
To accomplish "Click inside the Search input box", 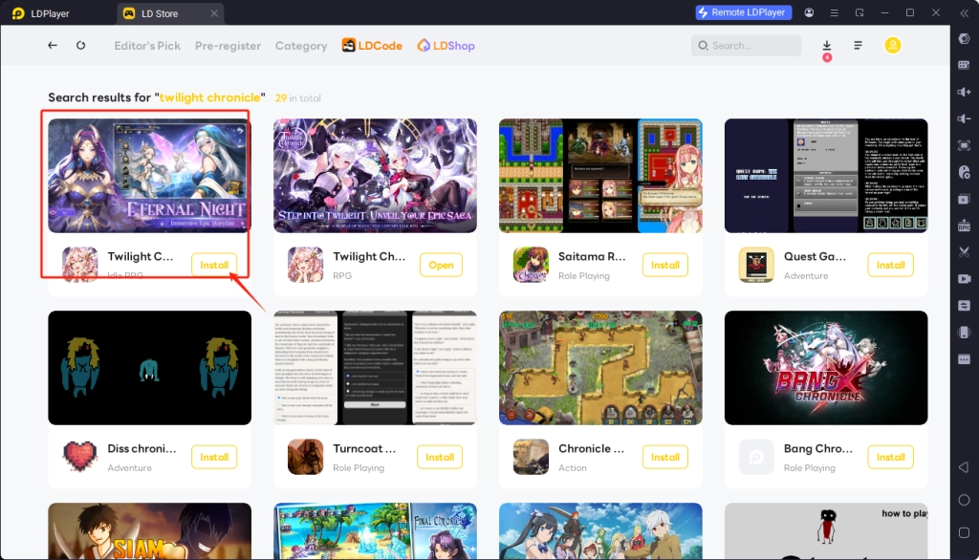I will (751, 45).
